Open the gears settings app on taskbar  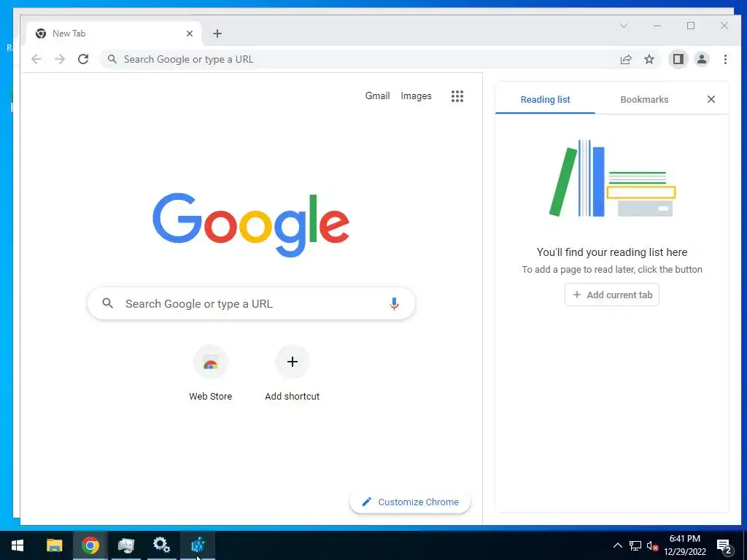click(x=161, y=545)
